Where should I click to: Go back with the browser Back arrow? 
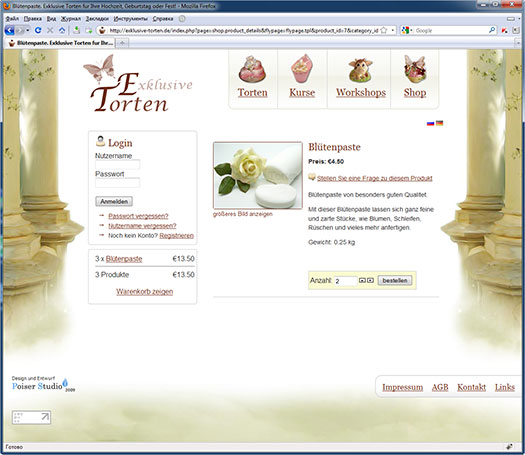(9, 30)
